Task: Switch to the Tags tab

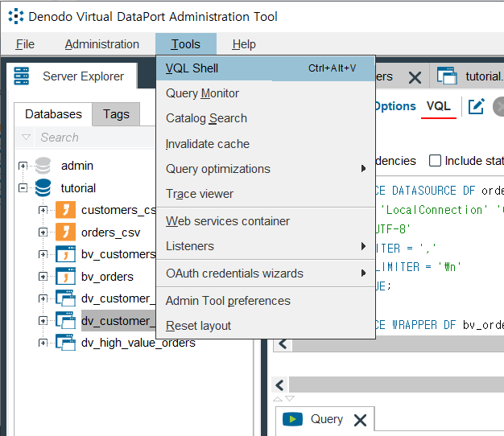Action: [116, 114]
